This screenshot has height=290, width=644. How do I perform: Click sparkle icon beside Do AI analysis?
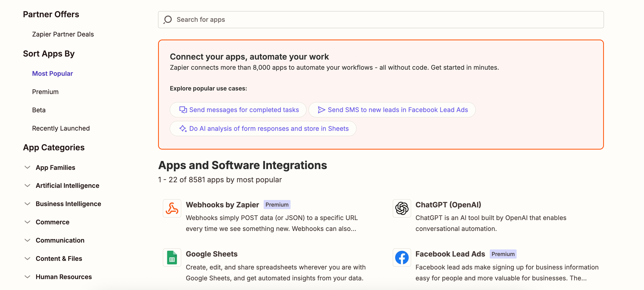point(183,129)
